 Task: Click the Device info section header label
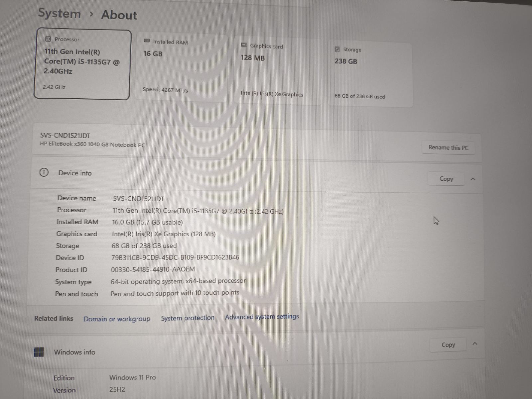pos(75,173)
